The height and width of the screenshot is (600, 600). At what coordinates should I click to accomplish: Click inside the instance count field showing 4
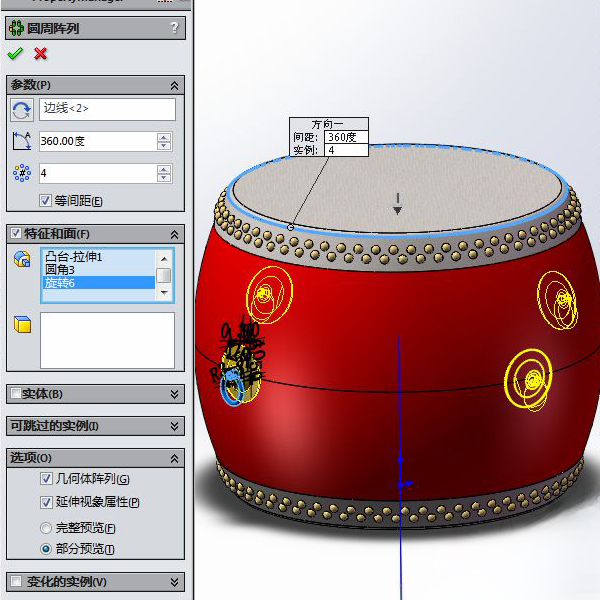coord(98,173)
